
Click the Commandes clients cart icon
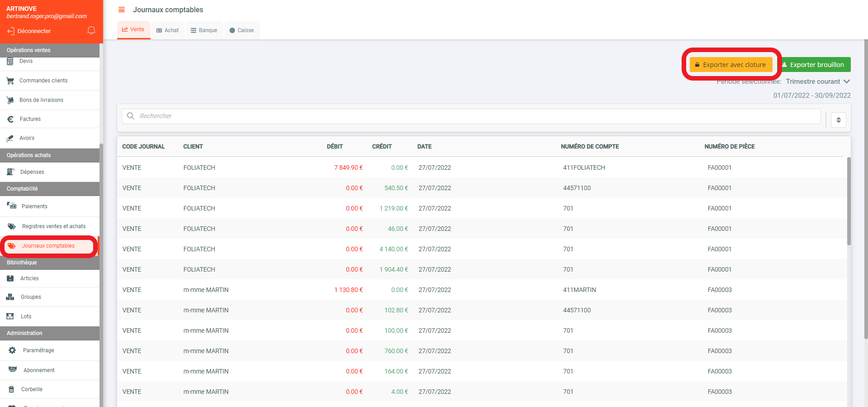pos(10,81)
